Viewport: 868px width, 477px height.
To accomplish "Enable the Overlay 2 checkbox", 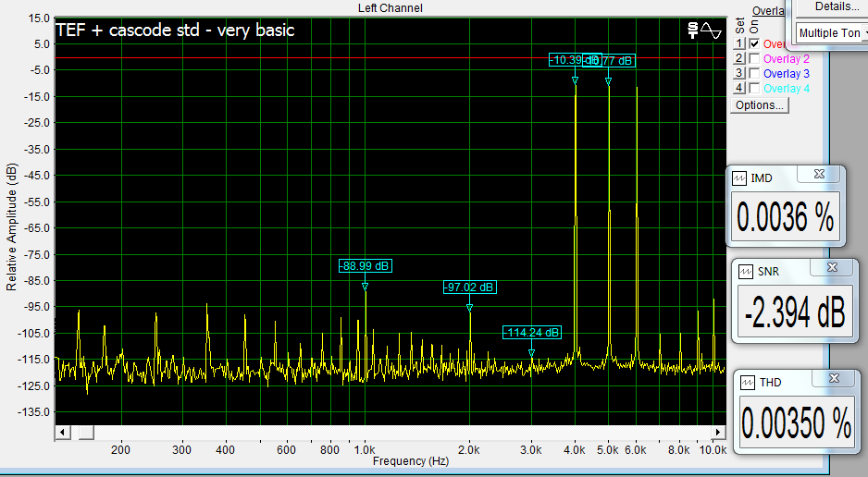I will (x=754, y=58).
